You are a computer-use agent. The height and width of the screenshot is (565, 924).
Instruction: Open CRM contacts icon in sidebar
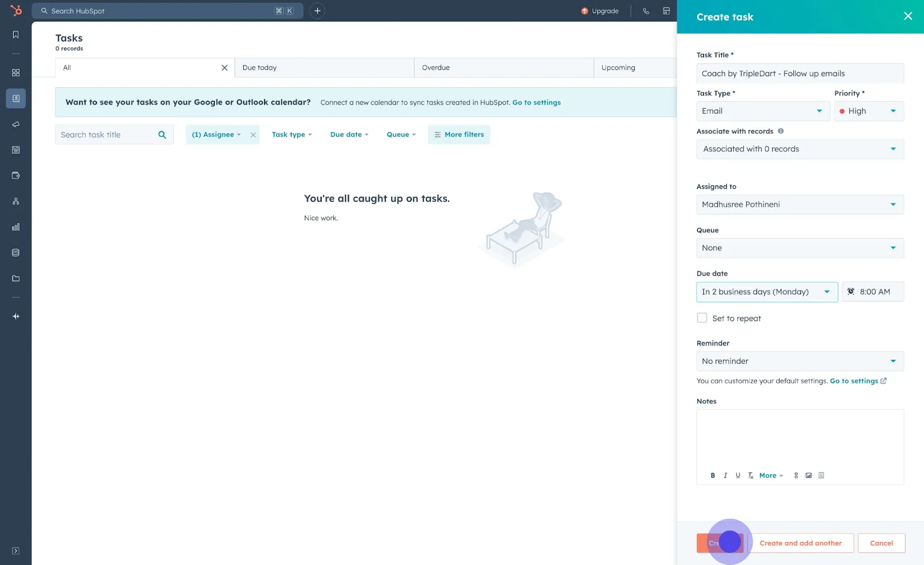pyautogui.click(x=16, y=98)
